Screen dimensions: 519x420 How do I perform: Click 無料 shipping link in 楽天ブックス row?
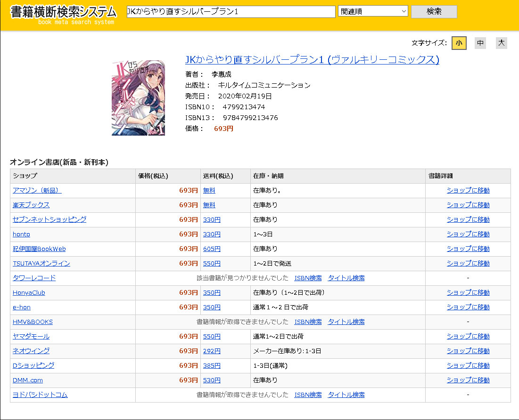pyautogui.click(x=209, y=205)
